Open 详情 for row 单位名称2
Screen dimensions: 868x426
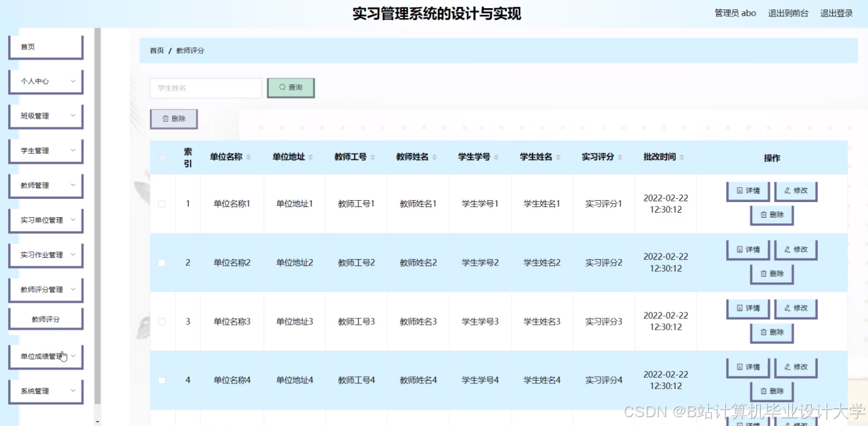click(748, 250)
